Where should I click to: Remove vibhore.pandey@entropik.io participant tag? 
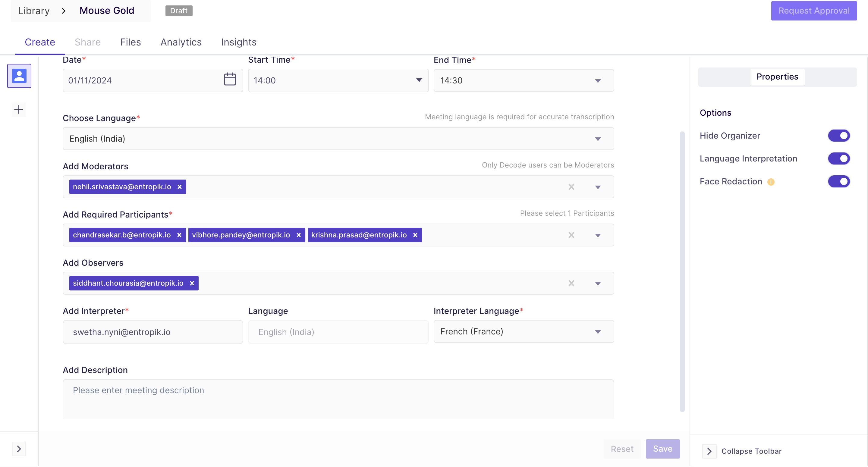(x=299, y=235)
